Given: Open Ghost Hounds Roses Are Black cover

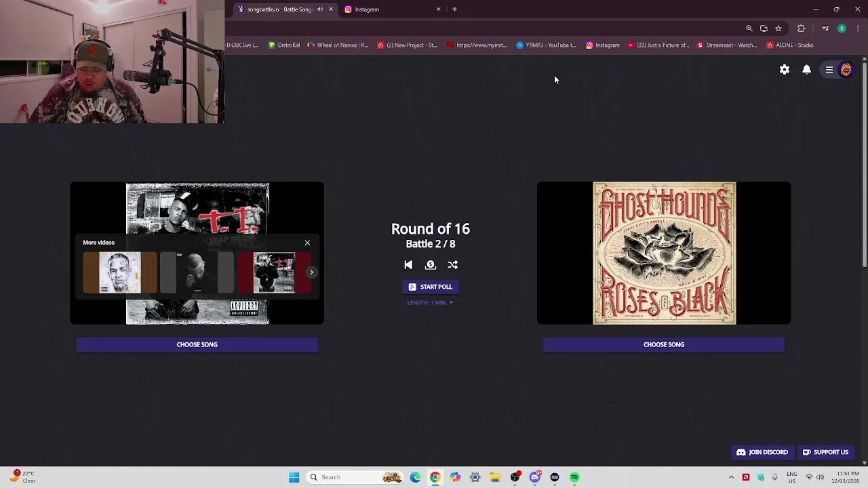Looking at the screenshot, I should coord(665,253).
